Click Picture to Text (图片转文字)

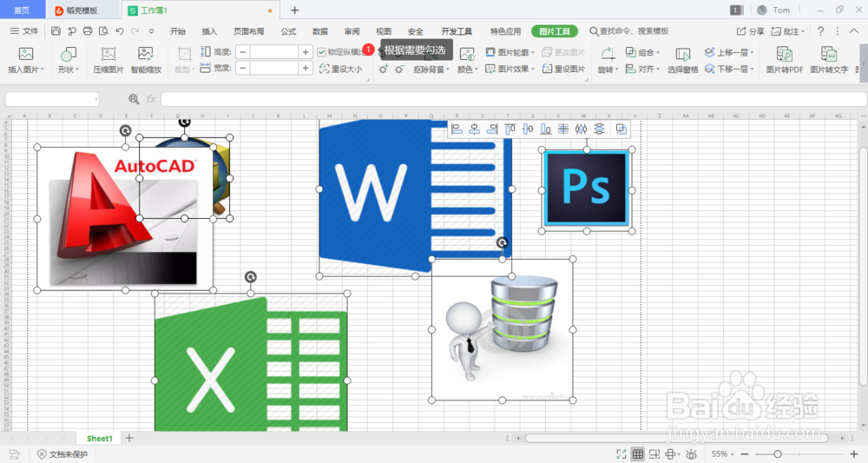(x=829, y=60)
